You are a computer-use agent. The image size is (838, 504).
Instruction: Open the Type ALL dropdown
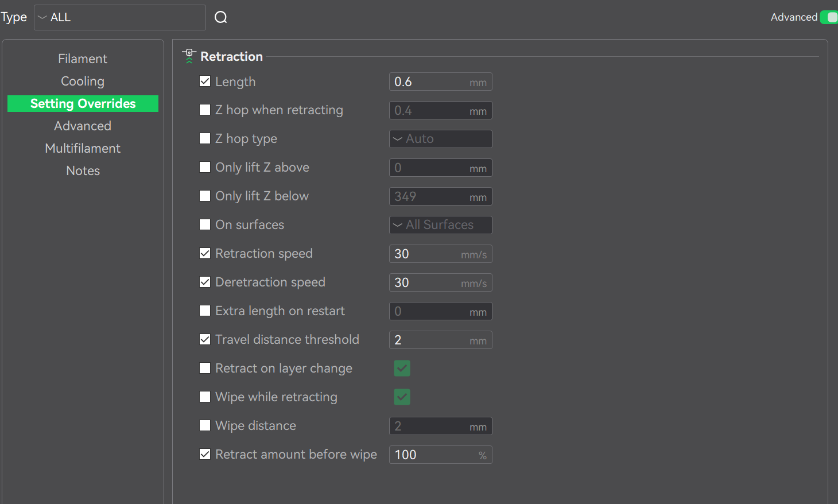[x=119, y=18]
